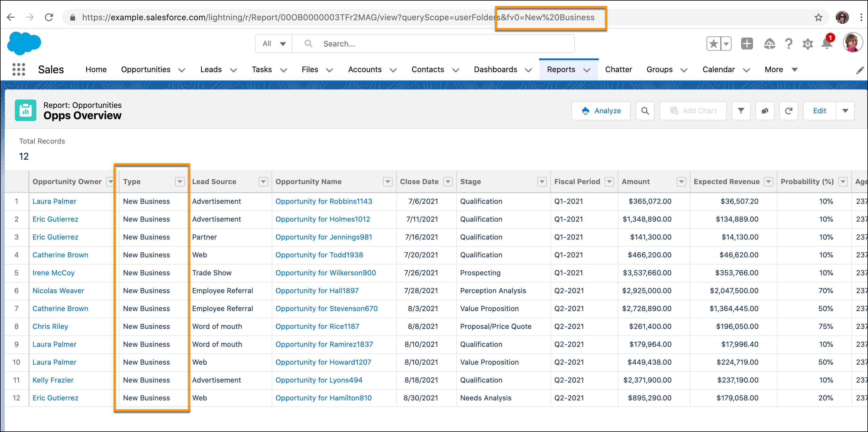Create new record via the plus icon
The image size is (868, 432).
point(747,43)
